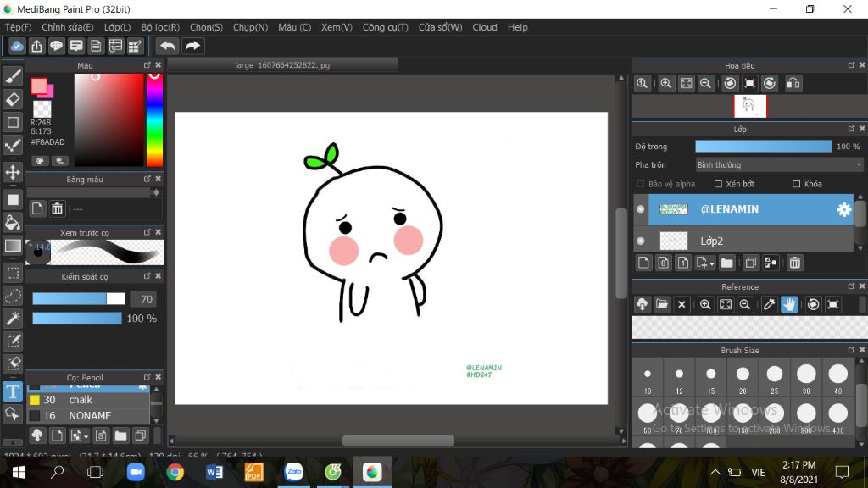Switch to the large_1607664252822.jpg canvas tab
868x488 pixels.
point(282,65)
